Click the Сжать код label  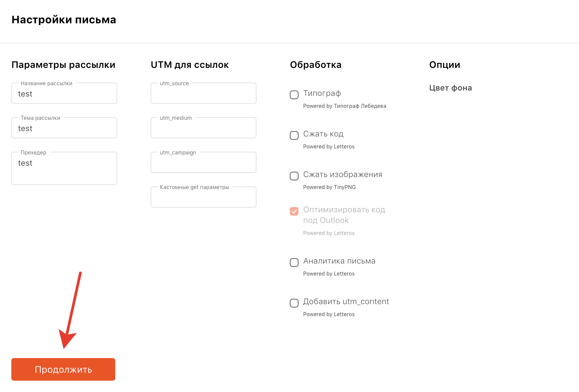[x=323, y=134]
